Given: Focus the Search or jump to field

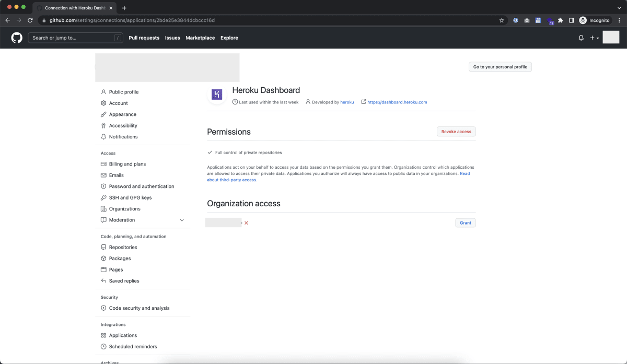Looking at the screenshot, I should tap(76, 38).
